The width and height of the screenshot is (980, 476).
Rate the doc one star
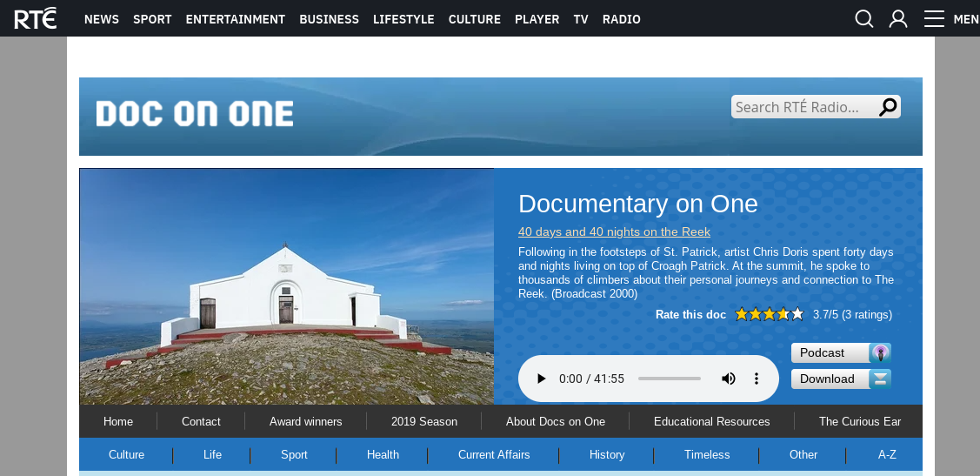741,314
